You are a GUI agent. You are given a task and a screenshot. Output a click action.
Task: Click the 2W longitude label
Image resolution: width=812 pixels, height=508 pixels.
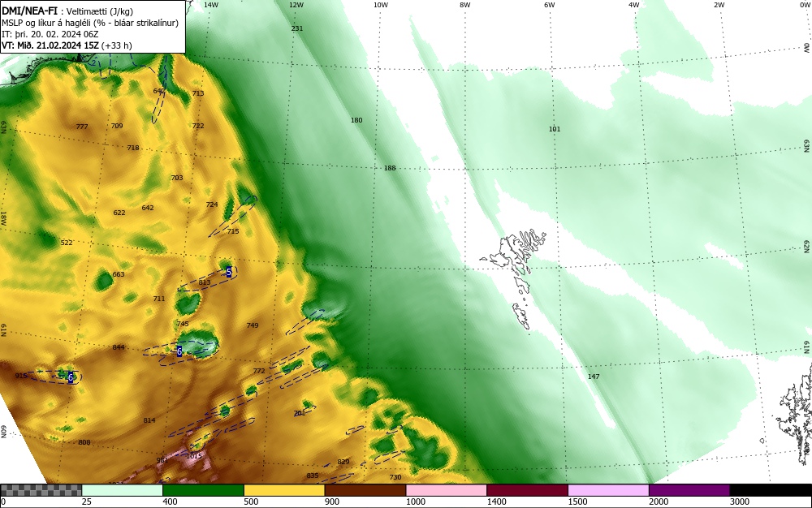pos(719,5)
